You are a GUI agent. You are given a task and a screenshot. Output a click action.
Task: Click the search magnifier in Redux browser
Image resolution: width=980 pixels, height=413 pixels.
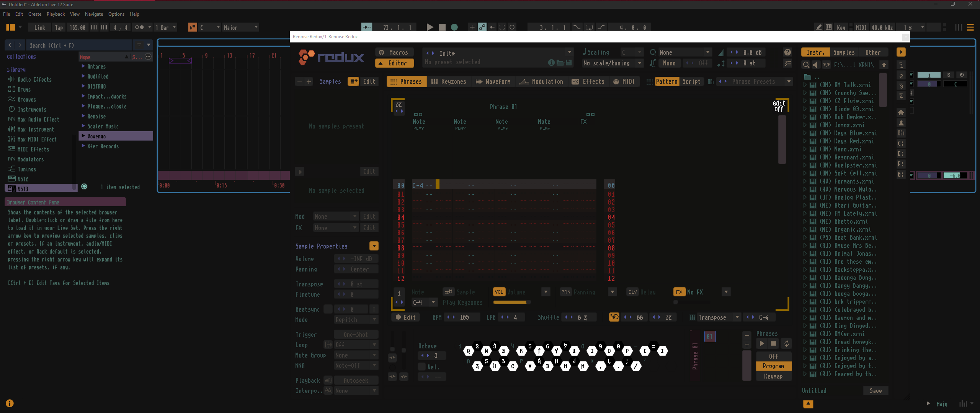point(806,65)
